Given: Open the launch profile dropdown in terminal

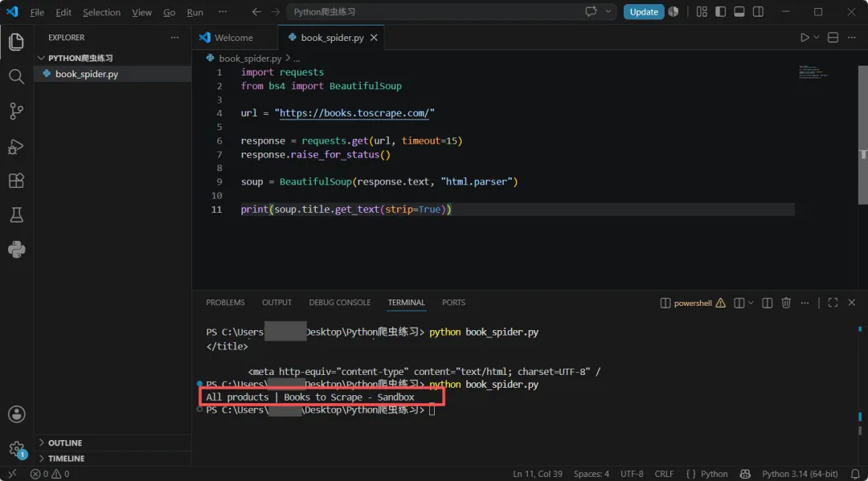Looking at the screenshot, I should 751,303.
